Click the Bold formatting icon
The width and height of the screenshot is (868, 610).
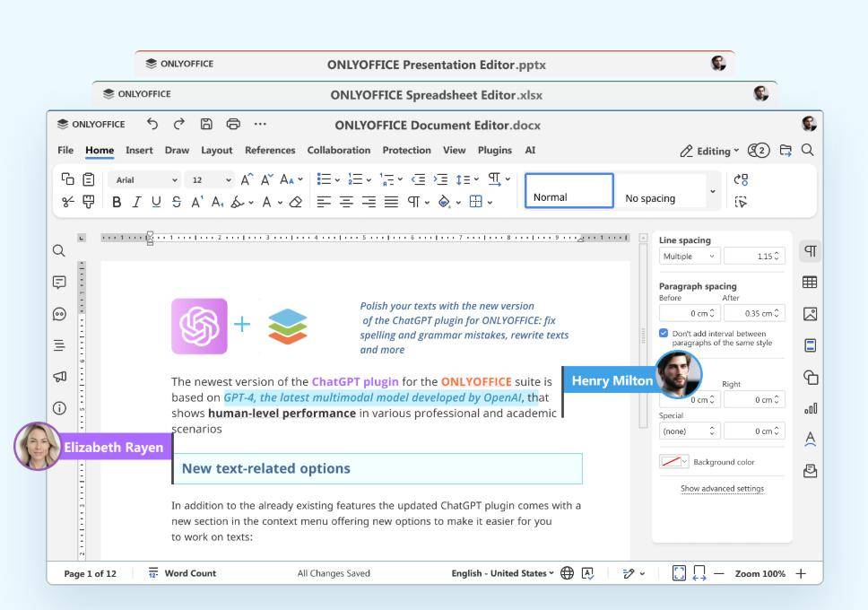coord(116,202)
